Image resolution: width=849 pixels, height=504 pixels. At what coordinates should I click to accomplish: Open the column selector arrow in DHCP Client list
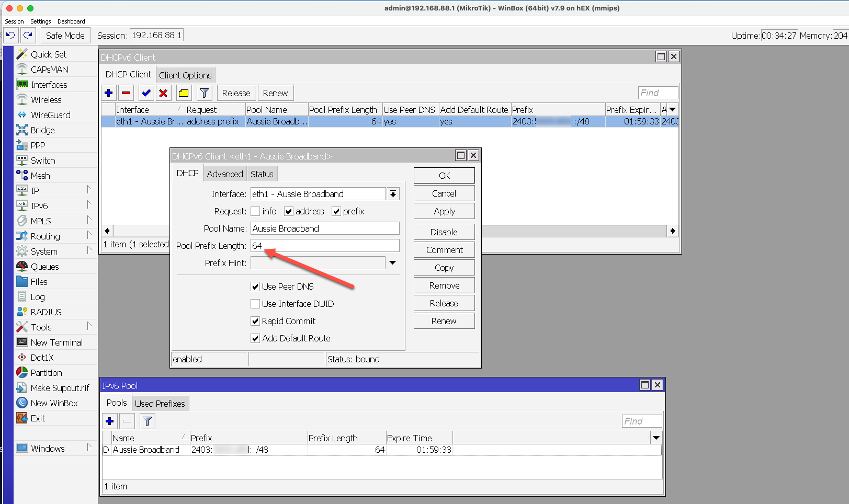671,109
